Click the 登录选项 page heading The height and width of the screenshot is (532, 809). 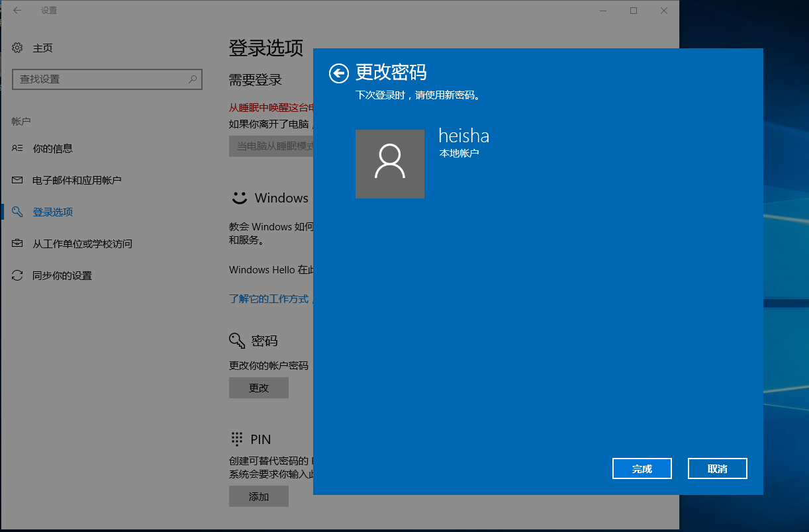(x=266, y=48)
